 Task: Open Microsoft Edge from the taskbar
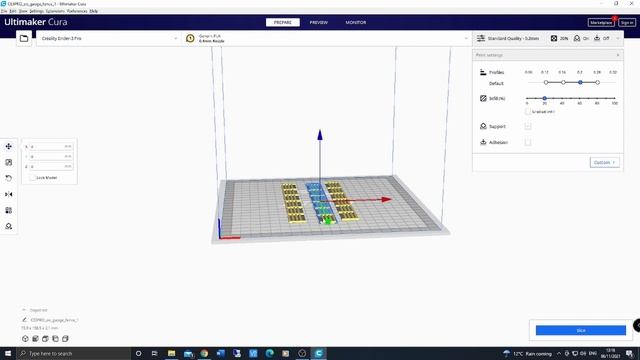coord(269,353)
